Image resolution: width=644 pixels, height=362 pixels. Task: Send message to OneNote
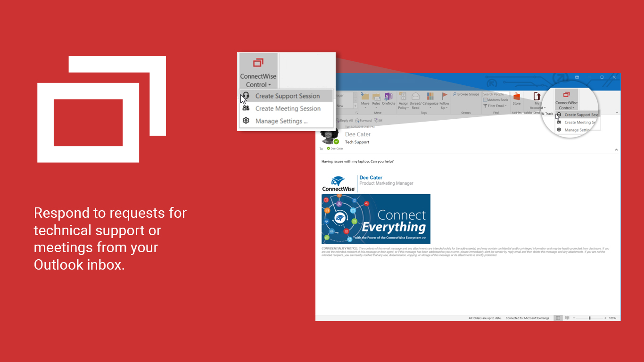click(388, 99)
